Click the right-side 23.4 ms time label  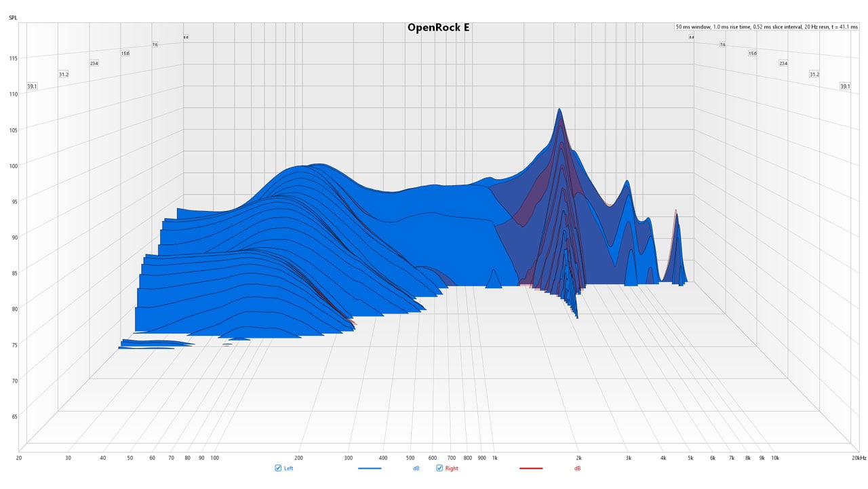click(783, 63)
